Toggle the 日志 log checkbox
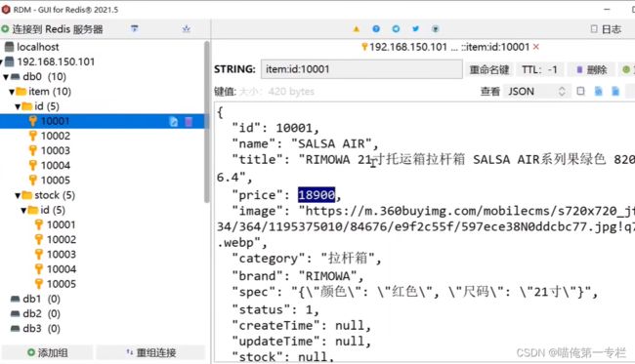The image size is (635, 364). pos(594,28)
